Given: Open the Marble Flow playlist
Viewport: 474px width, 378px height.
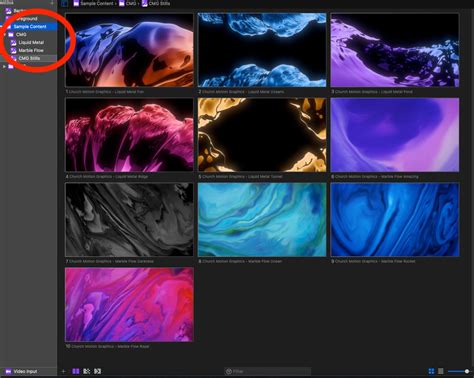Looking at the screenshot, I should click(x=31, y=50).
